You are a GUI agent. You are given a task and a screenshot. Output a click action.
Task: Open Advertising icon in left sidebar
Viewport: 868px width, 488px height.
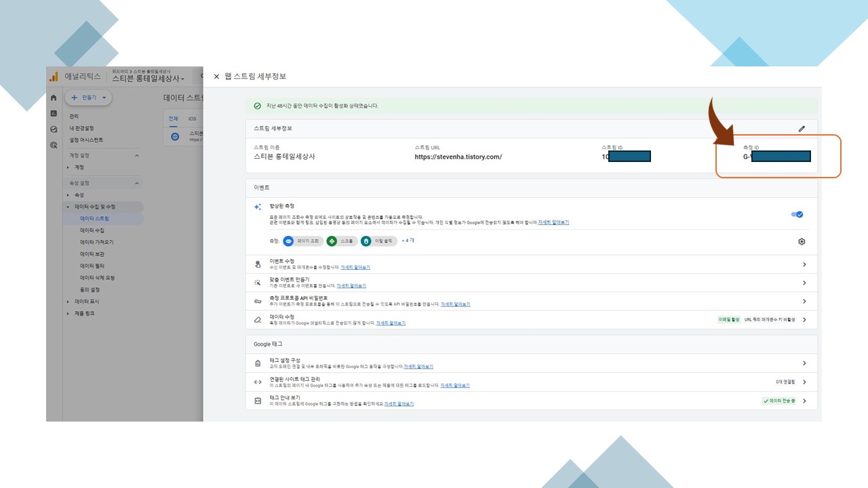click(x=54, y=145)
